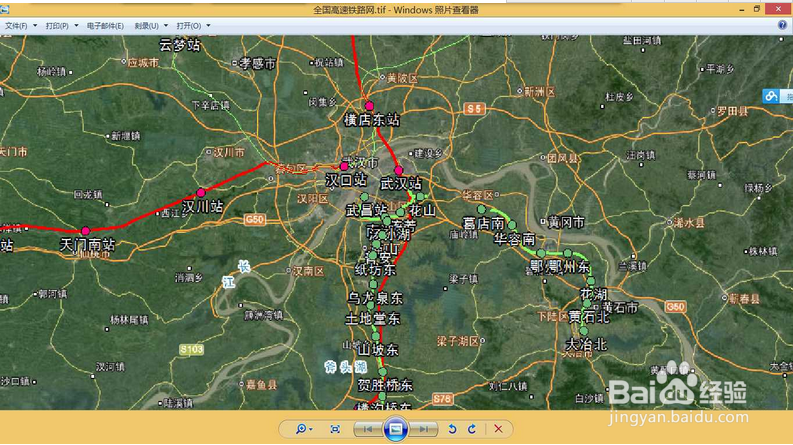Click the S103 road badge
Image resolution: width=793 pixels, height=445 pixels.
(191, 349)
